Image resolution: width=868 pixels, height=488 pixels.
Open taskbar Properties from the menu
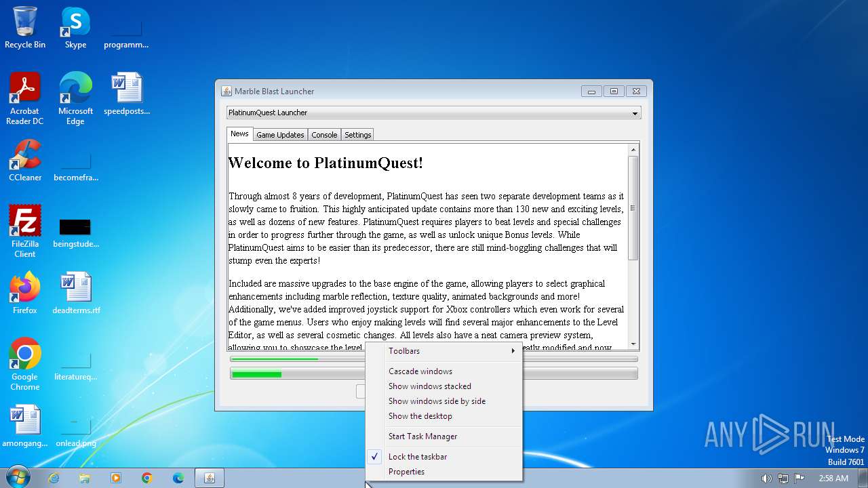[x=443, y=472]
